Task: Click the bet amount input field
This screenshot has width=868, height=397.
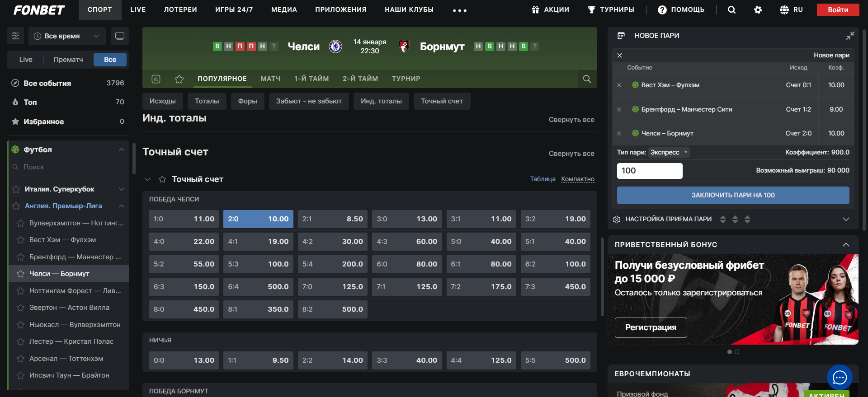Action: [x=650, y=171]
